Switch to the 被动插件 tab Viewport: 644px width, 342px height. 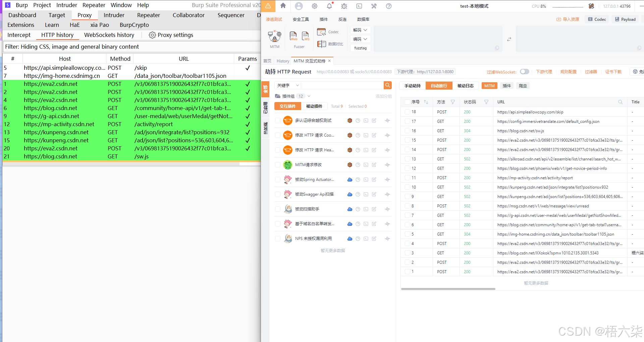pyautogui.click(x=314, y=106)
